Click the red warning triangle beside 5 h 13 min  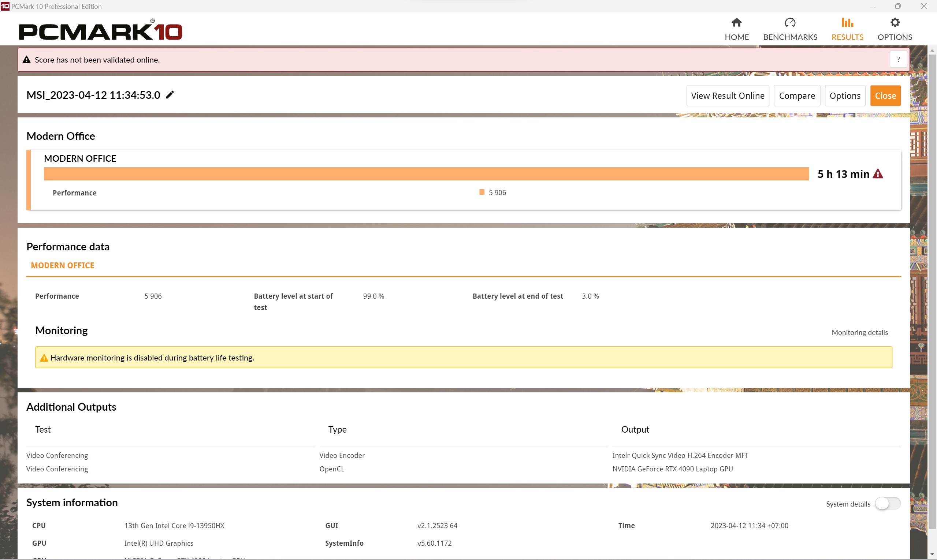click(878, 173)
